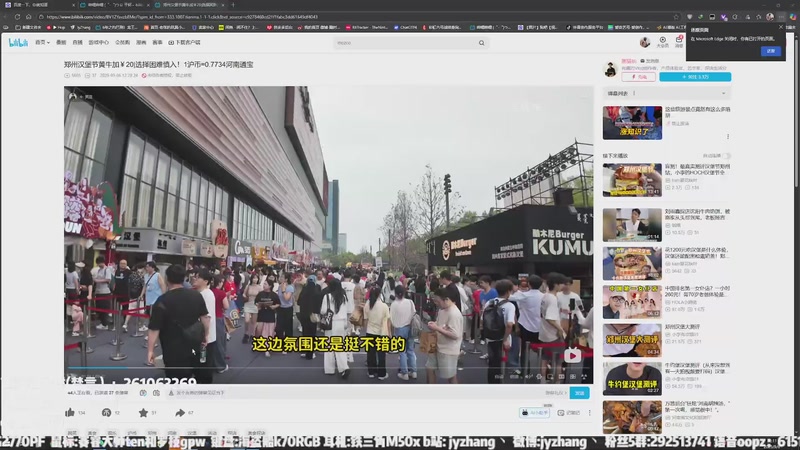The width and height of the screenshot is (800, 450).
Task: Open the browser new tab plus button
Action: 233,5
